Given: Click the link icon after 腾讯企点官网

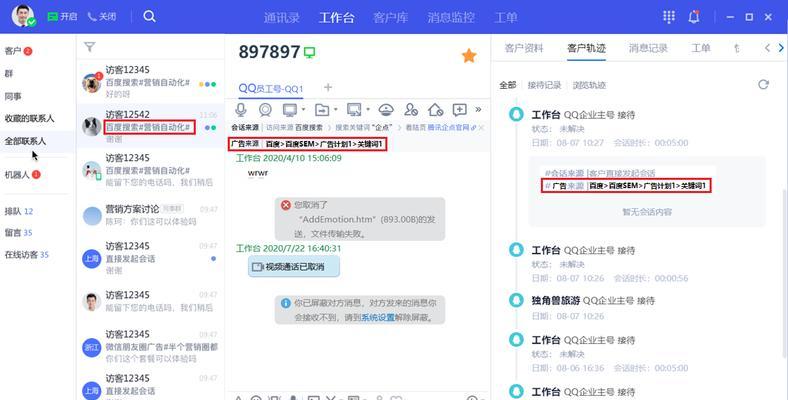Looking at the screenshot, I should click(x=473, y=128).
